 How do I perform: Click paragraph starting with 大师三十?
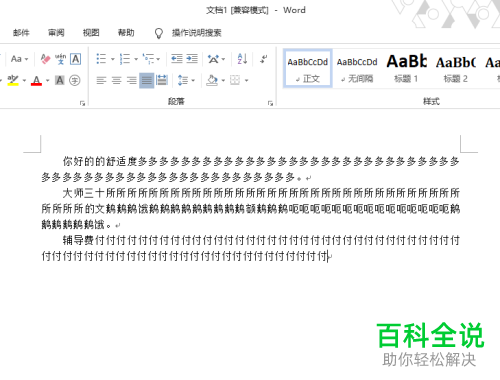250,209
